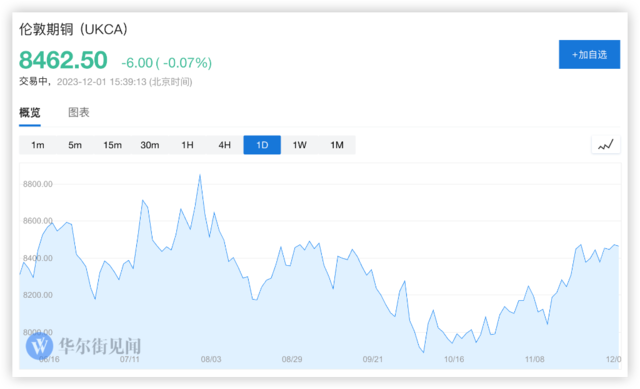Click the 8800.00 price axis label
Viewport: 640px width, 389px height.
[x=38, y=184]
